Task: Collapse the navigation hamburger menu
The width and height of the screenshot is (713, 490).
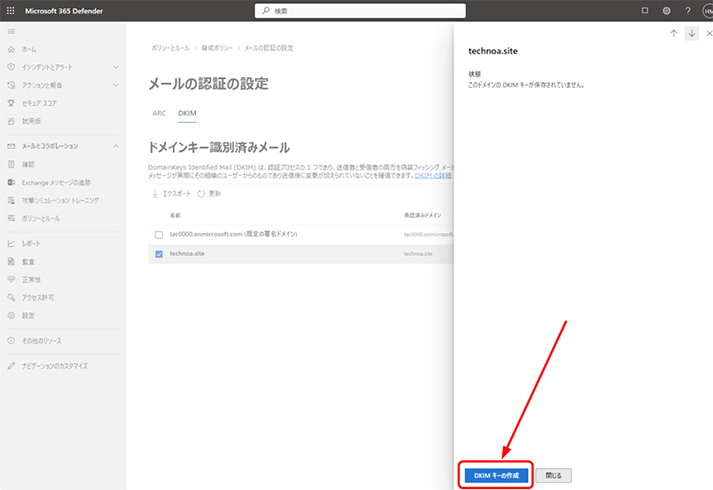Action: pos(11,31)
